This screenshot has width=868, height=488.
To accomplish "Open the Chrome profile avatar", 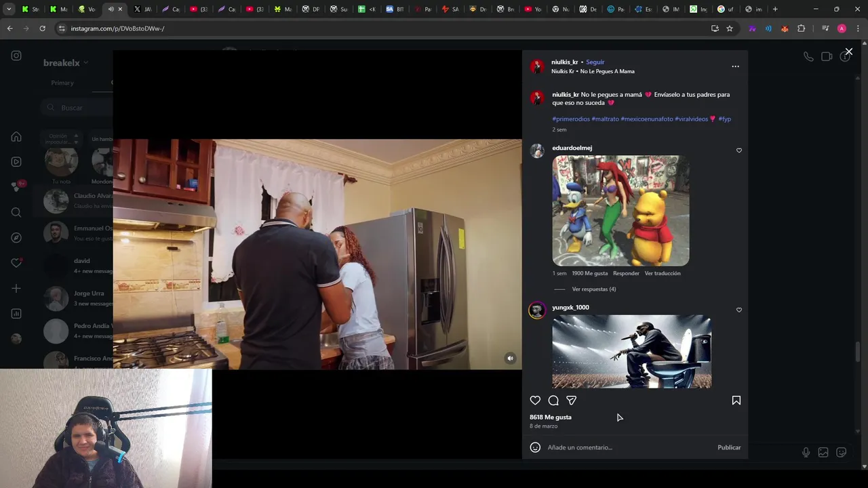I will tap(842, 28).
